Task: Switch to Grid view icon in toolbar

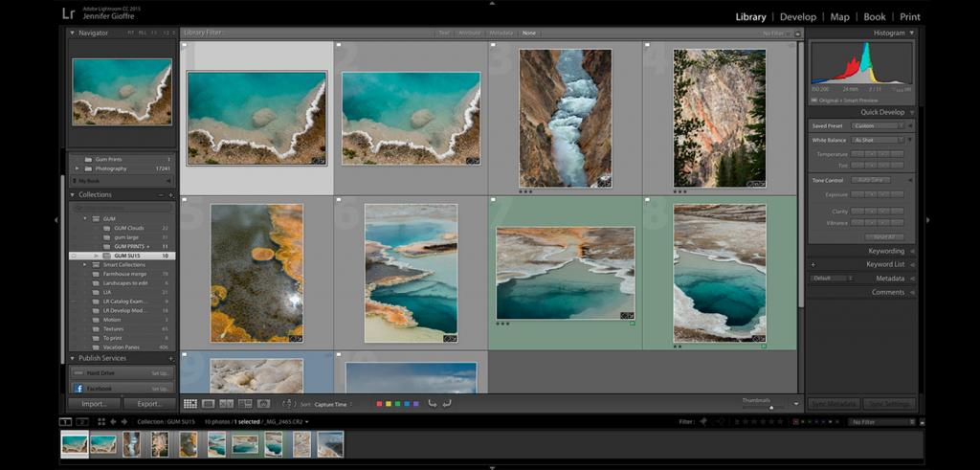Action: 189,404
